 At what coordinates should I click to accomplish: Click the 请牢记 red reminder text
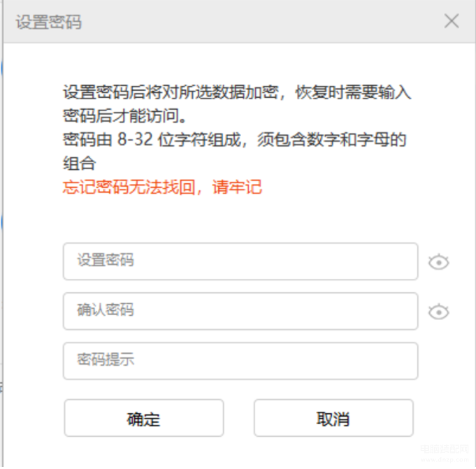pos(237,187)
